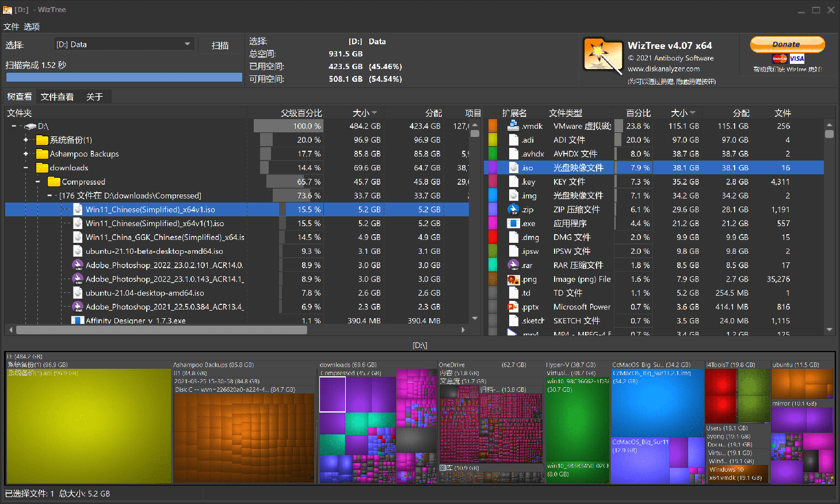Click the Compressed folder icon
The image size is (840, 504).
point(54,182)
